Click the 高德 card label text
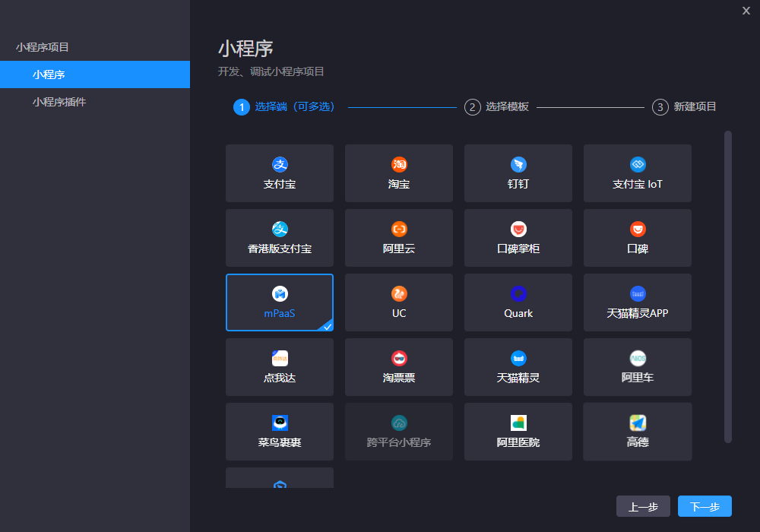 pyautogui.click(x=638, y=442)
